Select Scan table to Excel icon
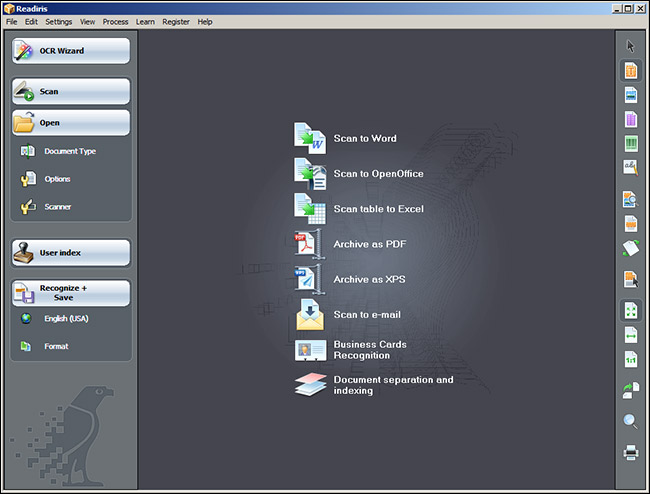 point(310,209)
